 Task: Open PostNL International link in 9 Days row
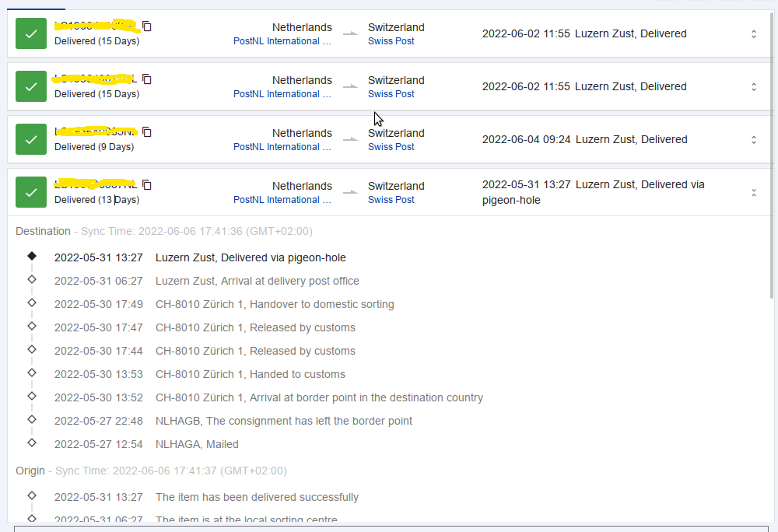coord(282,147)
